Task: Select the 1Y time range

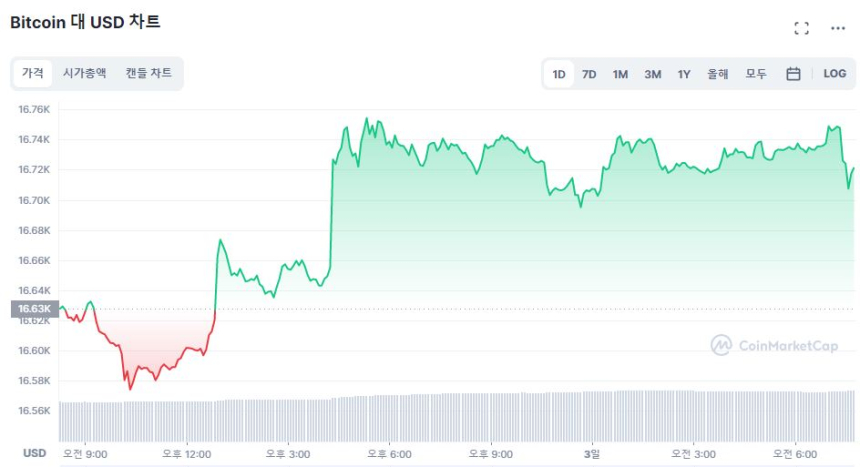Action: [684, 74]
